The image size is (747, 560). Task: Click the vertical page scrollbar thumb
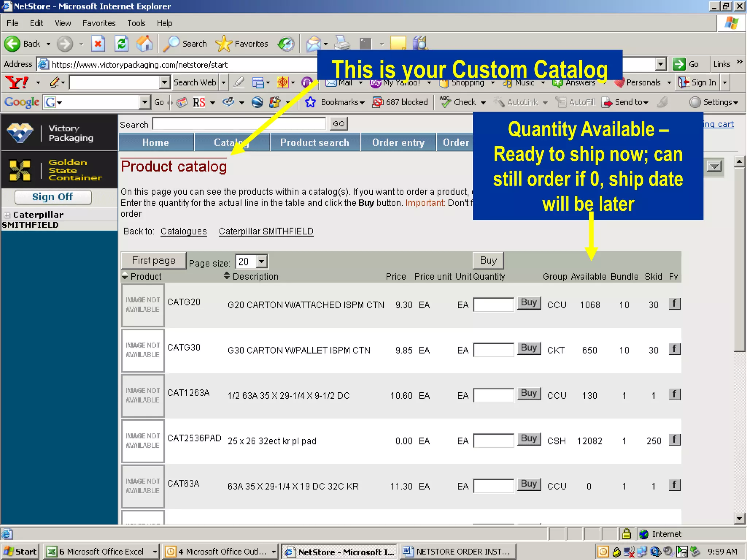click(739, 259)
